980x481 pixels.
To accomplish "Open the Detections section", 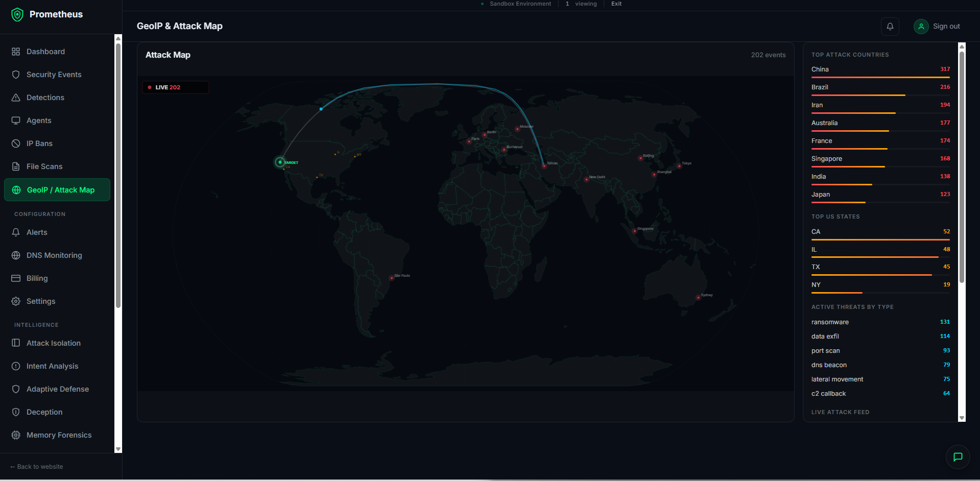I will coord(57,98).
